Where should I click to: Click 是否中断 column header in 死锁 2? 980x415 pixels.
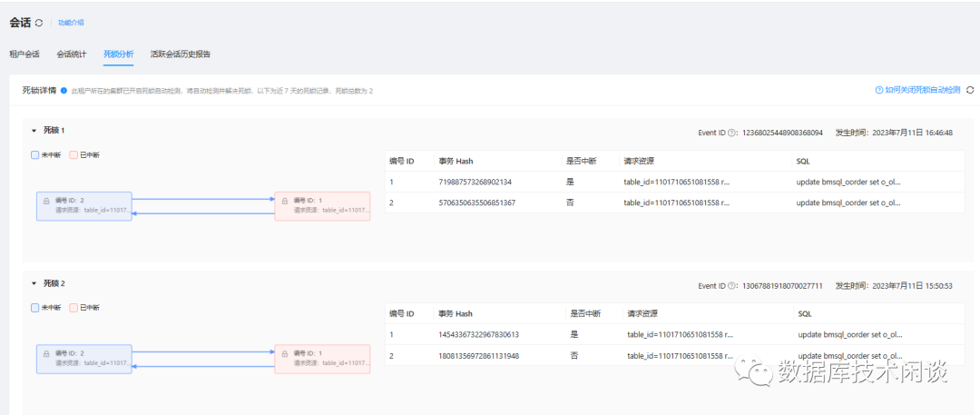point(585,313)
